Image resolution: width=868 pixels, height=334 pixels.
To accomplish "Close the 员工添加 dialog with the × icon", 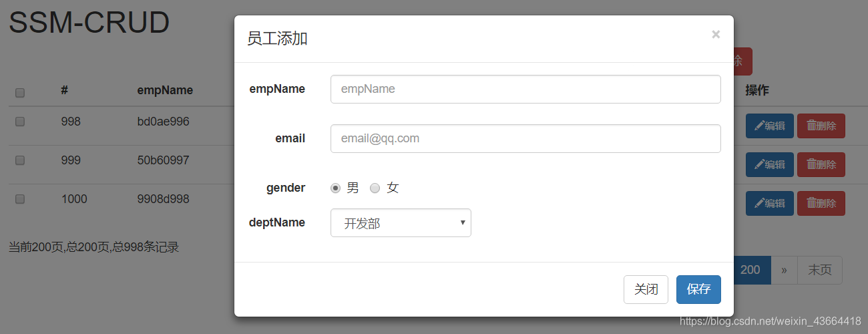I will (x=716, y=34).
